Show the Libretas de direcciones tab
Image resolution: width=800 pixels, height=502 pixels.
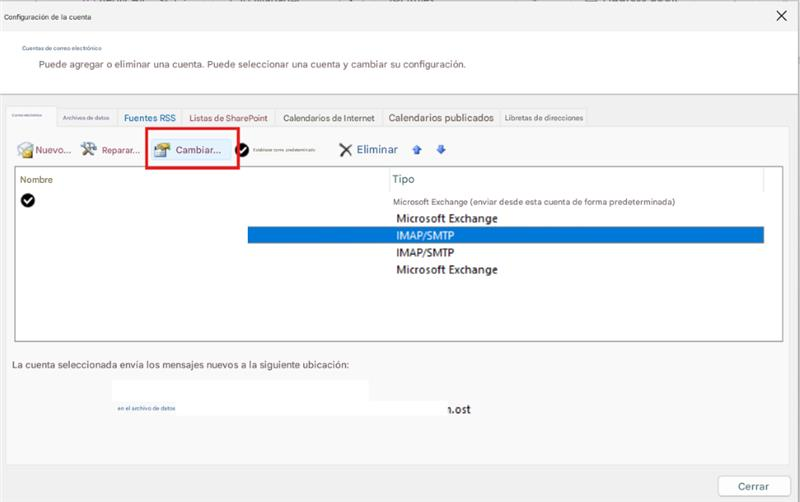[543, 118]
